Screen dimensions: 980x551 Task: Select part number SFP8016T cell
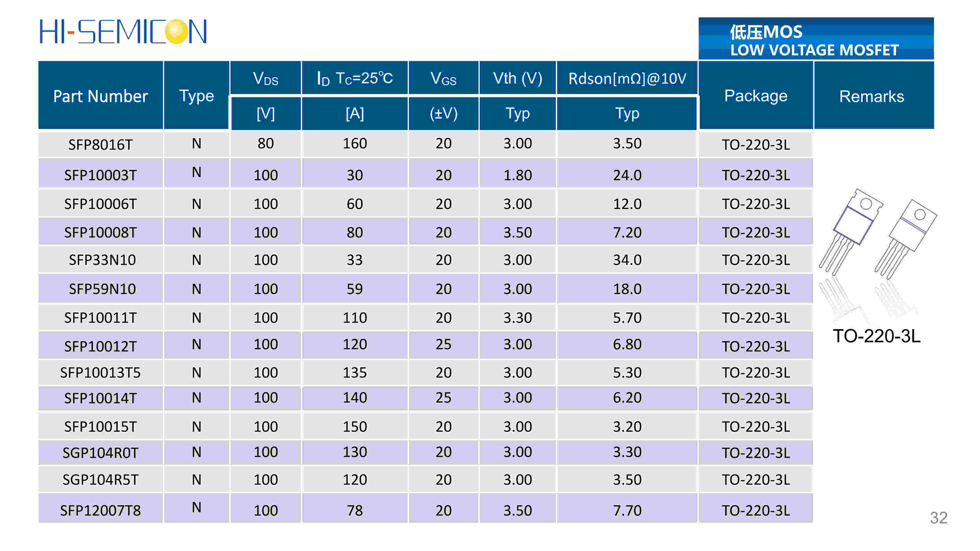(100, 144)
